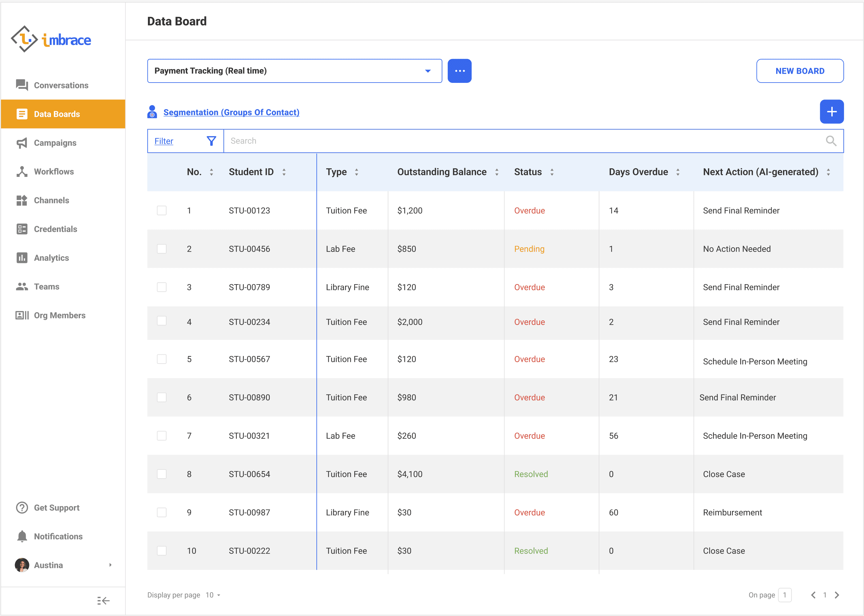Image resolution: width=864 pixels, height=616 pixels.
Task: Select row 5 checkbox STU-00567
Action: 162,359
